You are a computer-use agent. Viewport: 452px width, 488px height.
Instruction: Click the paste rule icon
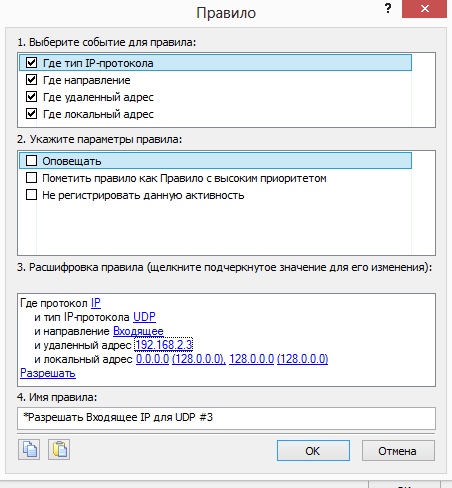pyautogui.click(x=59, y=450)
